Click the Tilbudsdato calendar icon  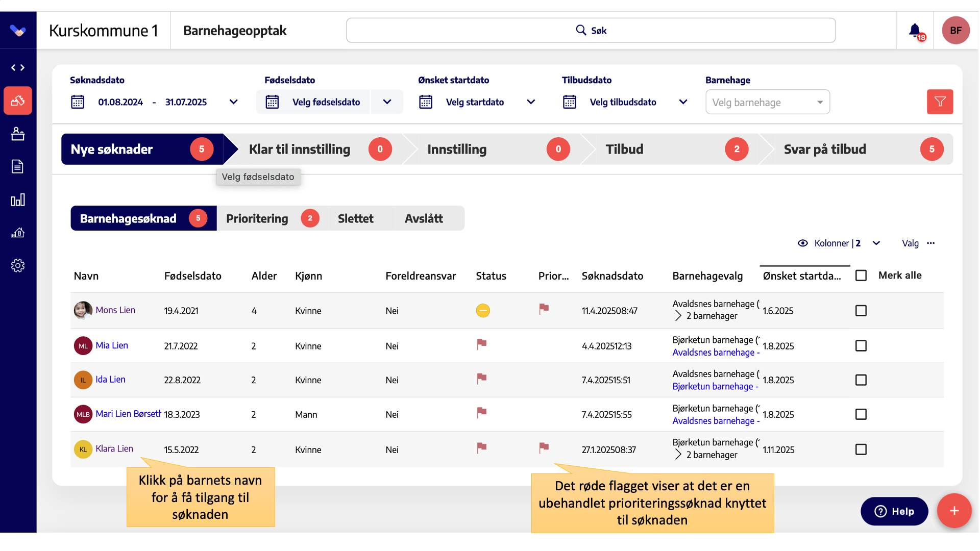(x=570, y=102)
